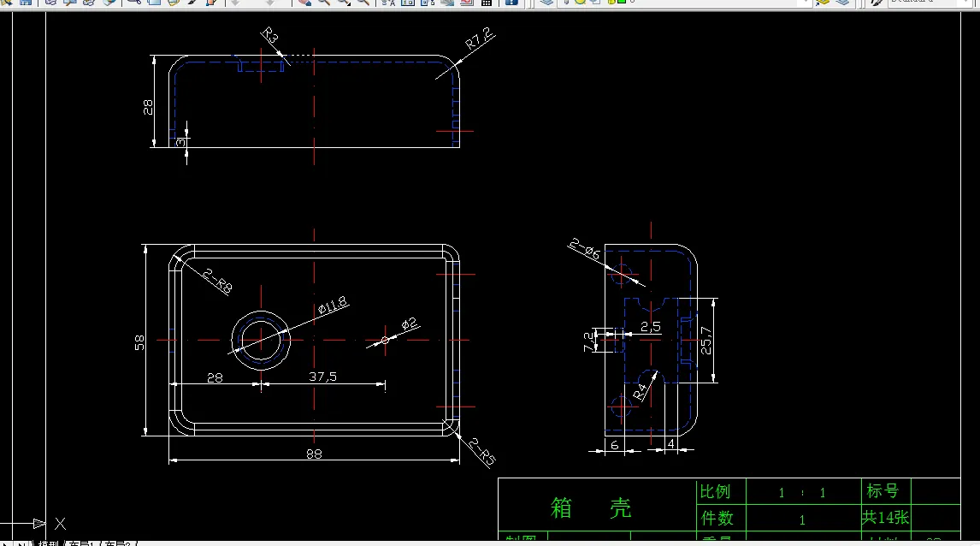Select the 37,5 horizontal dimension text
This screenshot has height=546, width=980.
coord(322,377)
